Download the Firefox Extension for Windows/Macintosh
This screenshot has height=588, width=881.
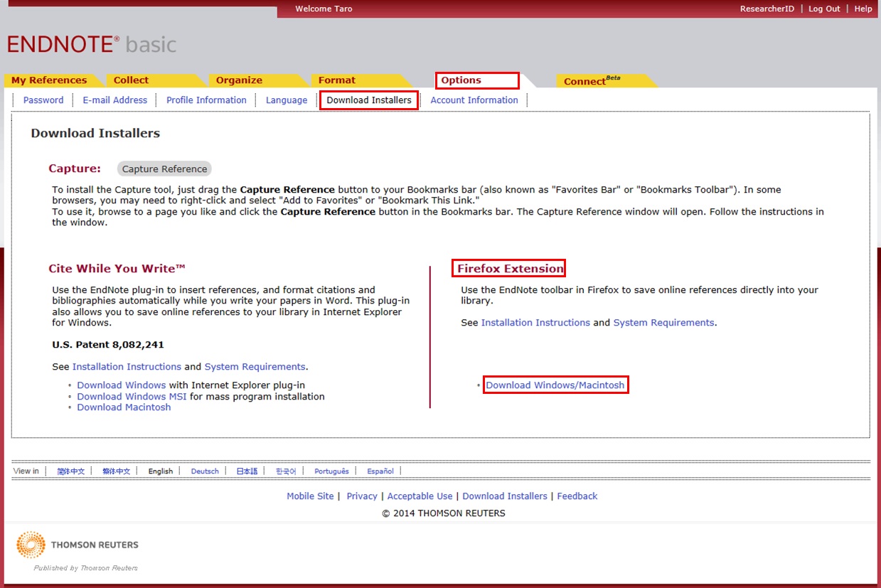coord(555,385)
